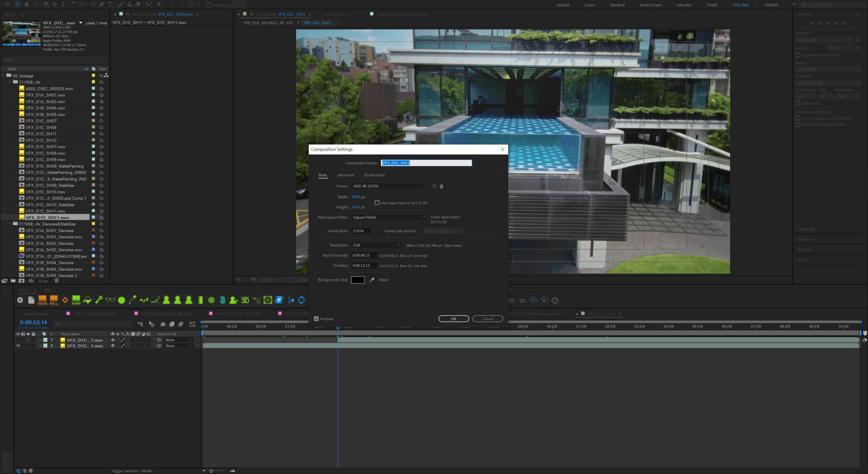The image size is (868, 474).
Task: Click the ADLay adjustment layer icon
Action: (54, 300)
